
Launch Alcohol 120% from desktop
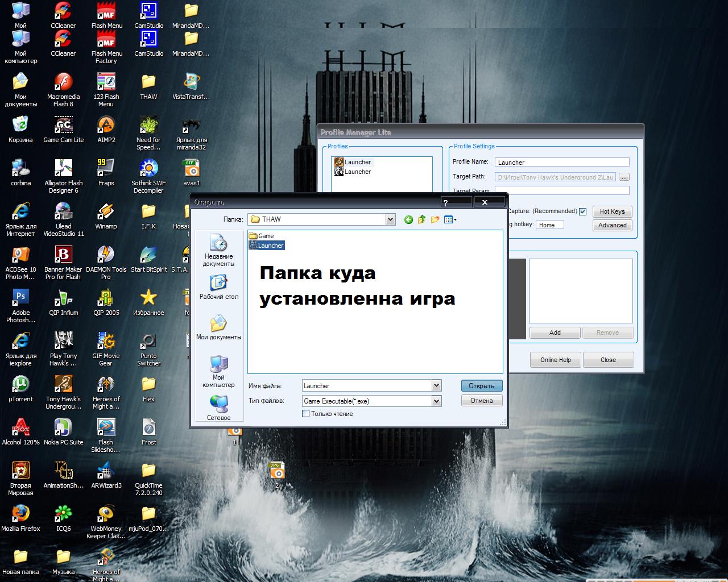(x=20, y=432)
